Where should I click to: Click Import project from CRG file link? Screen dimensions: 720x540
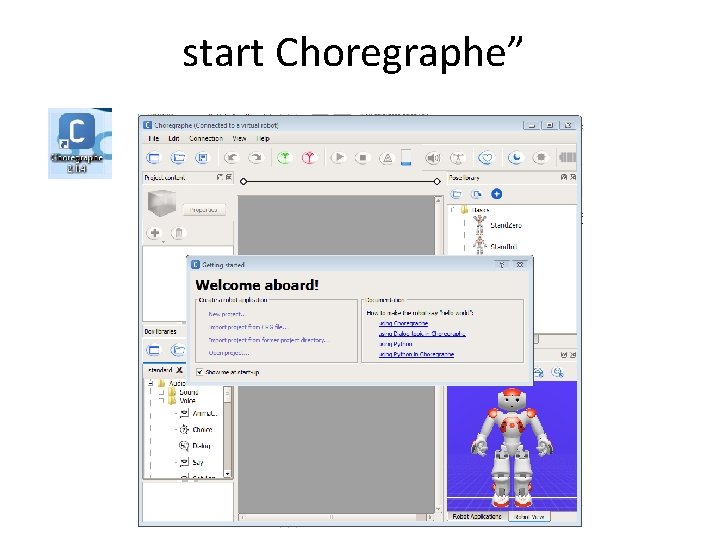coord(248,327)
